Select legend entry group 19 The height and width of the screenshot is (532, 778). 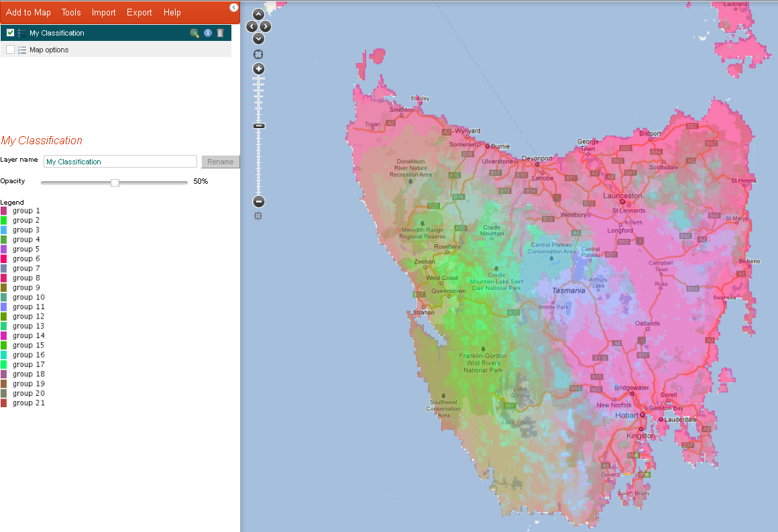[29, 384]
